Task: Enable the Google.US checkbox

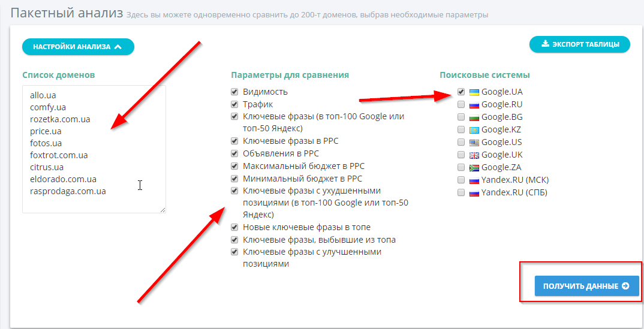Action: click(461, 143)
